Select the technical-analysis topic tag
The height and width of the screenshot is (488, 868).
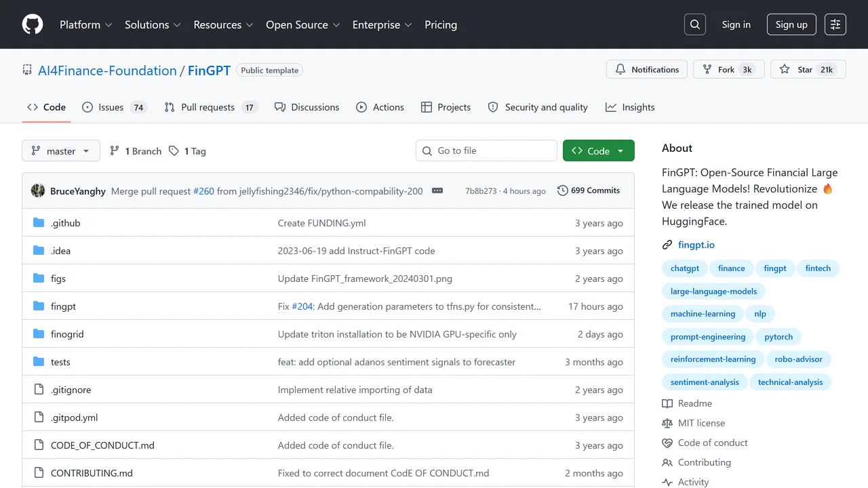click(x=790, y=382)
